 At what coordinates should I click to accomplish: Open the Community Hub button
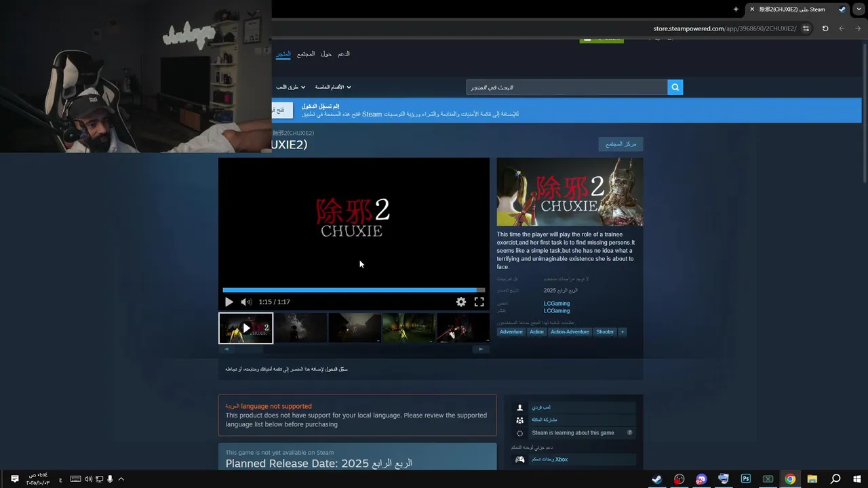point(620,144)
